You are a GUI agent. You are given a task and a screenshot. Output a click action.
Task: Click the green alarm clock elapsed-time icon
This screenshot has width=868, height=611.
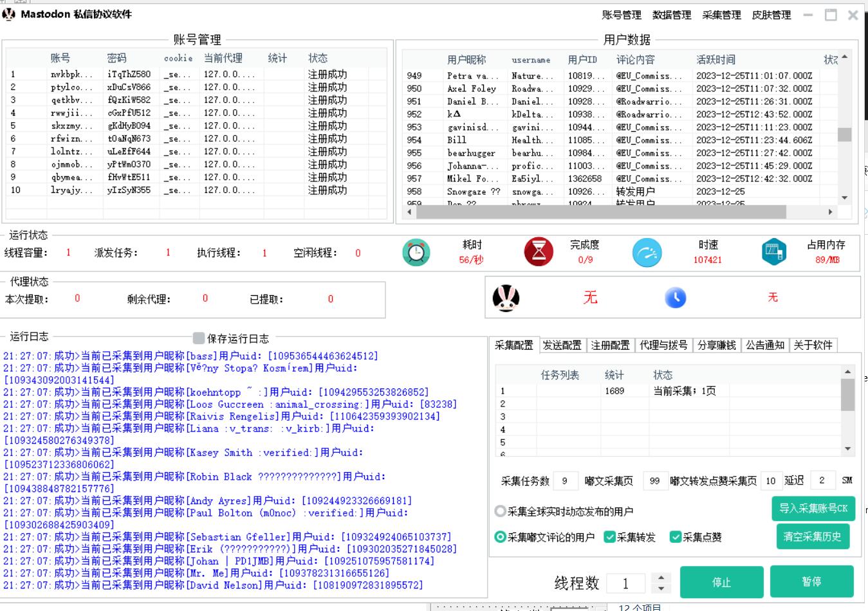[416, 252]
